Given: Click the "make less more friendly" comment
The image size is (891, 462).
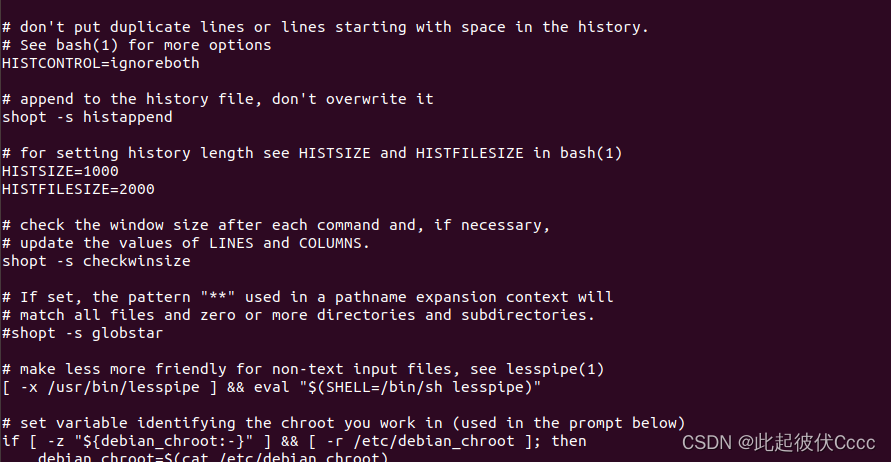Looking at the screenshot, I should pos(303,369).
